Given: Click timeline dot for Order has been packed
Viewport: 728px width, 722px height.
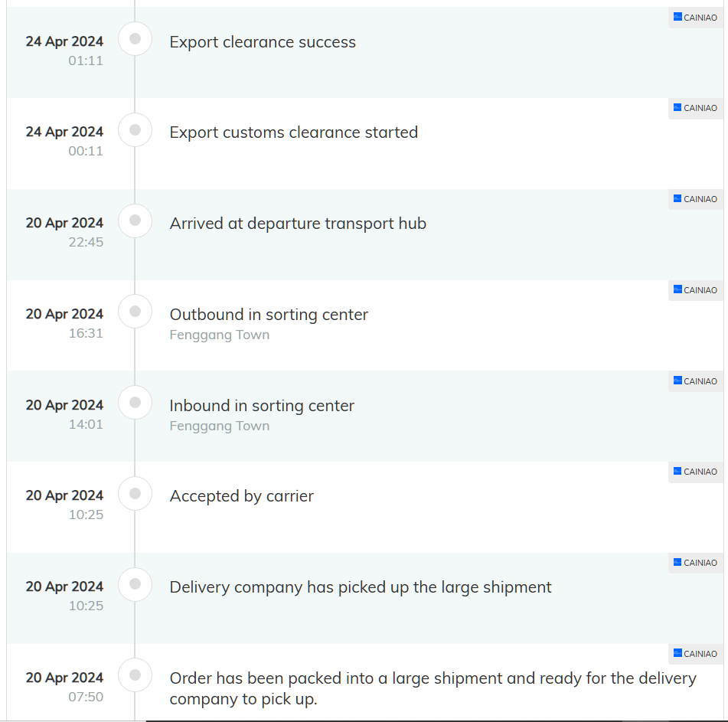Looking at the screenshot, I should (135, 675).
